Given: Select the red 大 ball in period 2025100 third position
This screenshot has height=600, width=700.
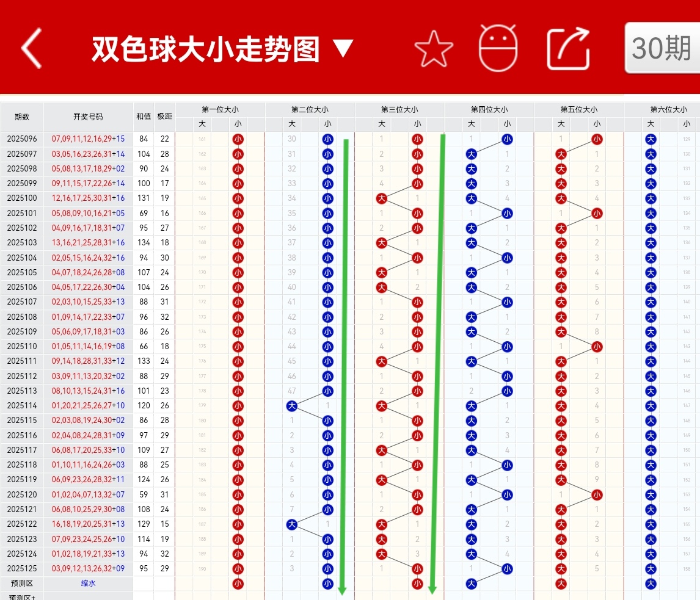Looking at the screenshot, I should point(381,198).
